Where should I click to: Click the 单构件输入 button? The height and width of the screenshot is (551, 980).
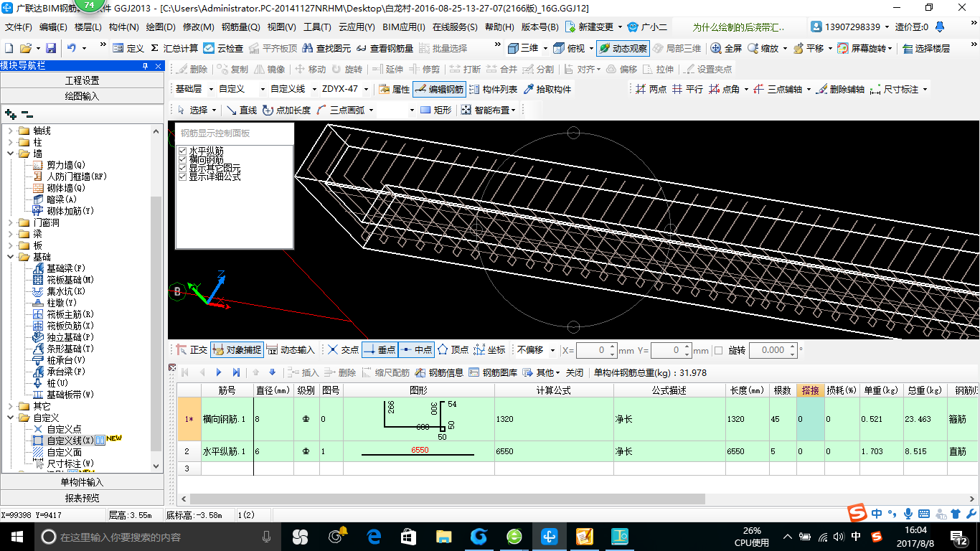(x=83, y=482)
